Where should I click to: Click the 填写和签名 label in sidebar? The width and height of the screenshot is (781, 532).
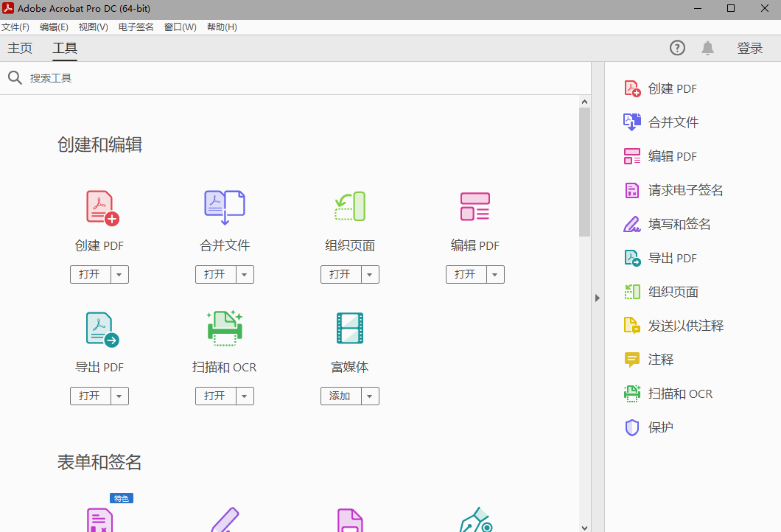click(x=679, y=224)
